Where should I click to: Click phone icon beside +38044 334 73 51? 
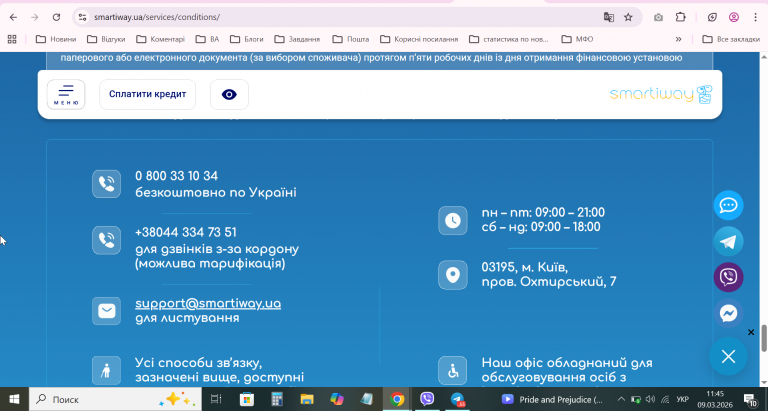coord(106,240)
